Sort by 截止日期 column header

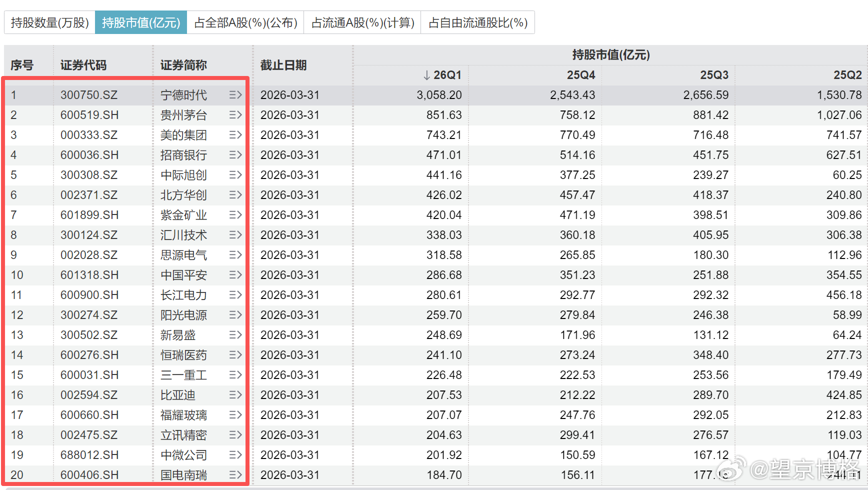point(283,65)
